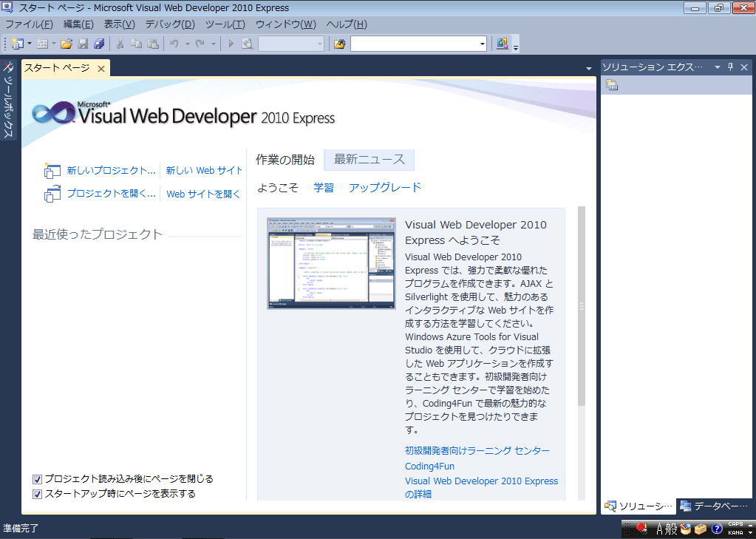Click the Undo arrow toolbar icon

174,44
